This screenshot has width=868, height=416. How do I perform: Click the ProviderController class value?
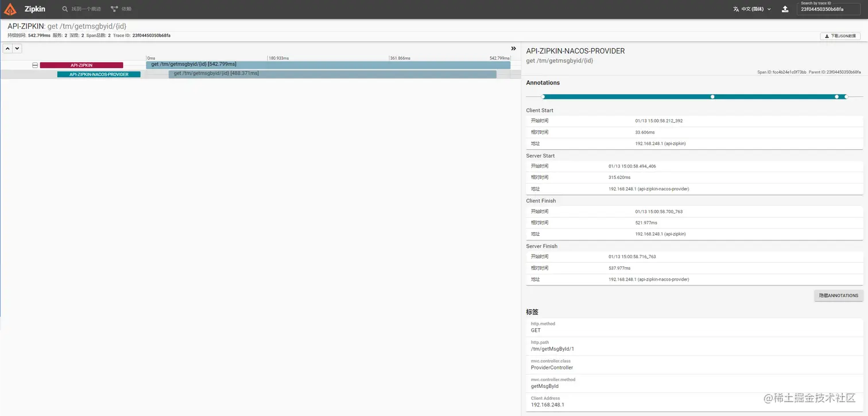point(552,367)
